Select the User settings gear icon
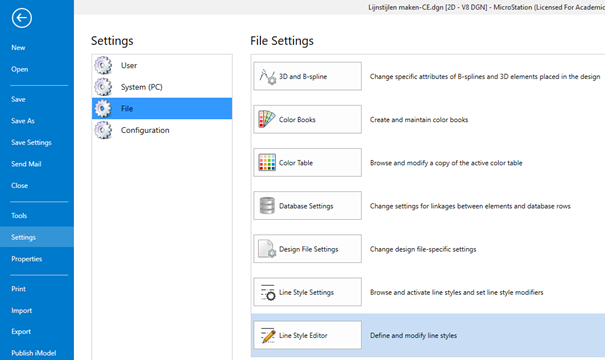Image resolution: width=605 pixels, height=360 pixels. pos(103,65)
